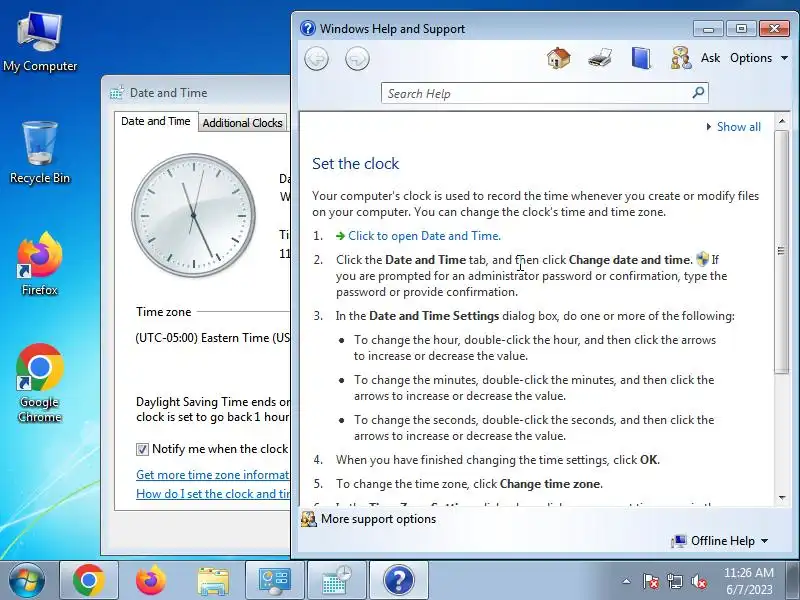Click the Date and Time window title icon

coord(117,93)
